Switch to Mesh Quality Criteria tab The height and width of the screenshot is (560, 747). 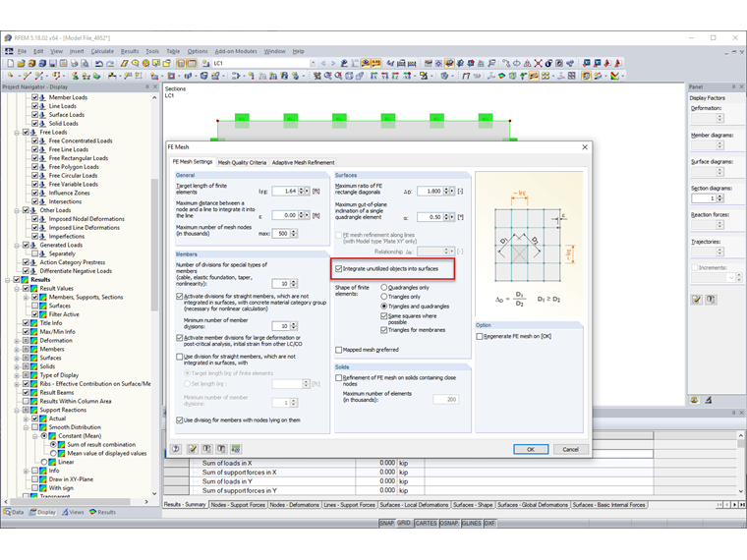tap(242, 163)
